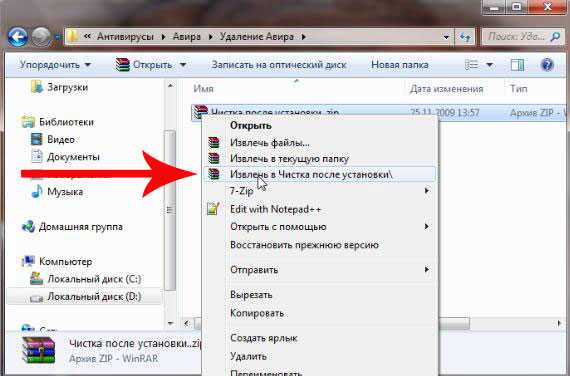The image size is (570, 376).
Task: Open the Упорядочить dropdown menu
Action: (55, 65)
